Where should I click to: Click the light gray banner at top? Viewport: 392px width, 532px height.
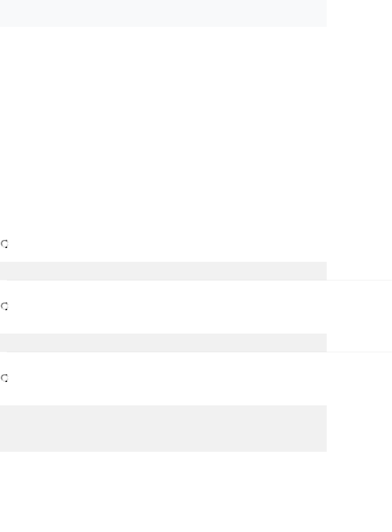[163, 13]
